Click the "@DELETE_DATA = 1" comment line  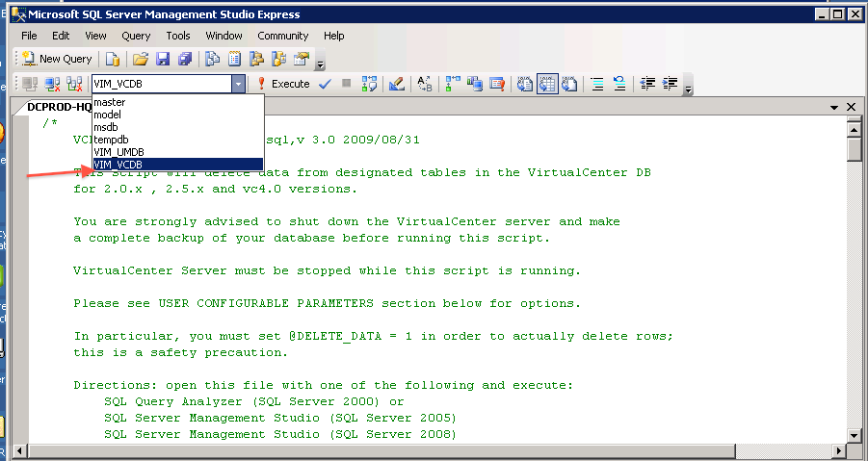click(374, 336)
